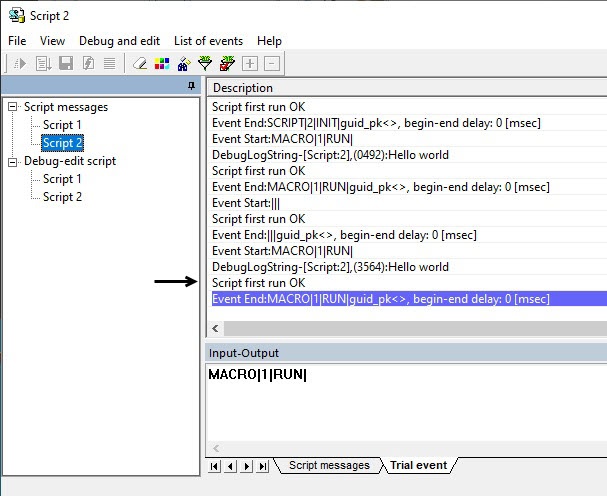The width and height of the screenshot is (607, 496).
Task: Click the pin icon on tree panel
Action: (192, 87)
